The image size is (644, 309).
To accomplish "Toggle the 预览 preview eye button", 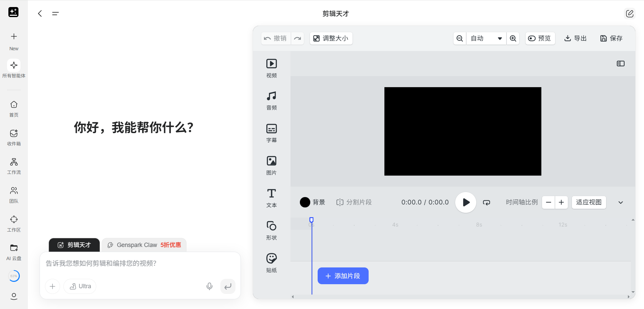I will 540,39.
